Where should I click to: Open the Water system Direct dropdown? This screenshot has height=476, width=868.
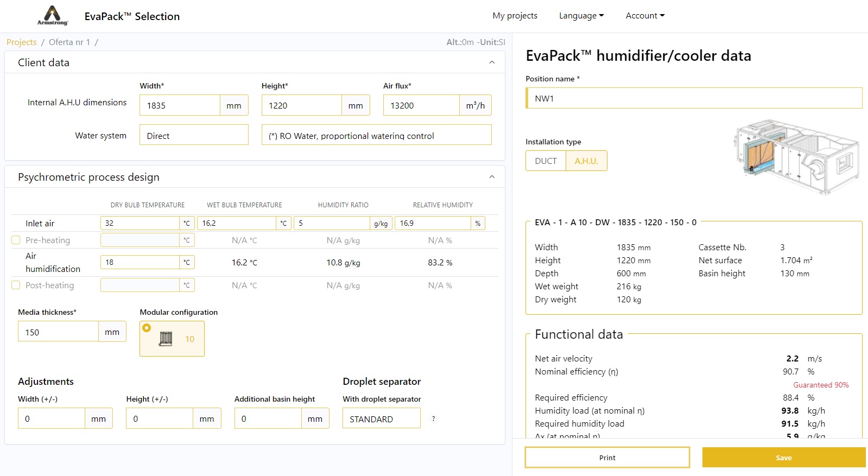[194, 135]
